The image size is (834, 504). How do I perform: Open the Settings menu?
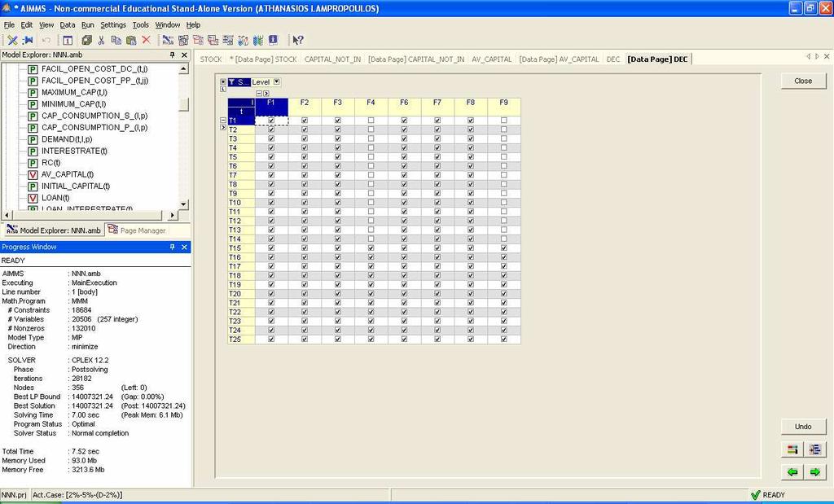113,25
